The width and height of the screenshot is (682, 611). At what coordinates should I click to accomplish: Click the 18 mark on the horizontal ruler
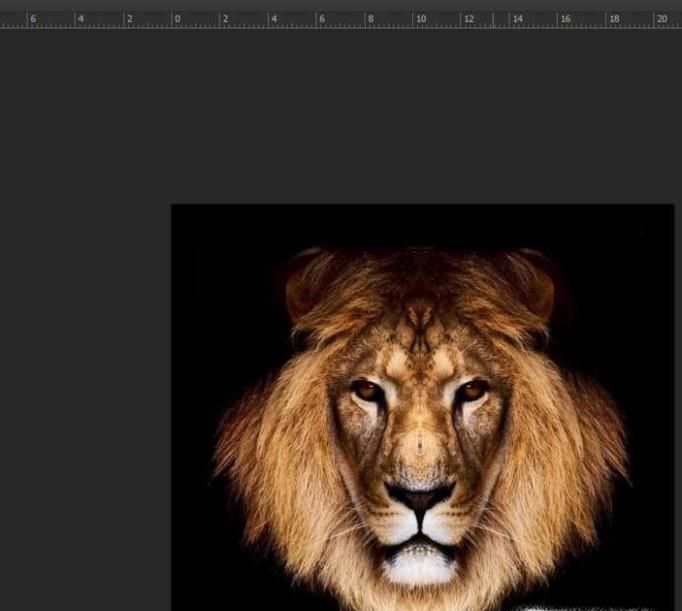pyautogui.click(x=613, y=19)
